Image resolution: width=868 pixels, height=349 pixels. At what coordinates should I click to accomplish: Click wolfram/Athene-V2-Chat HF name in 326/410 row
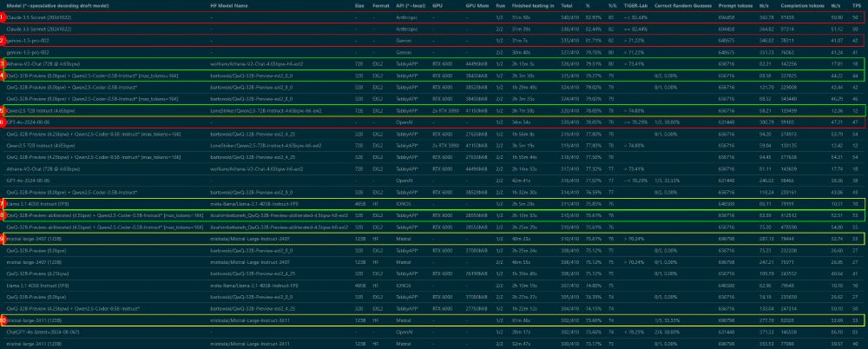[x=257, y=63]
